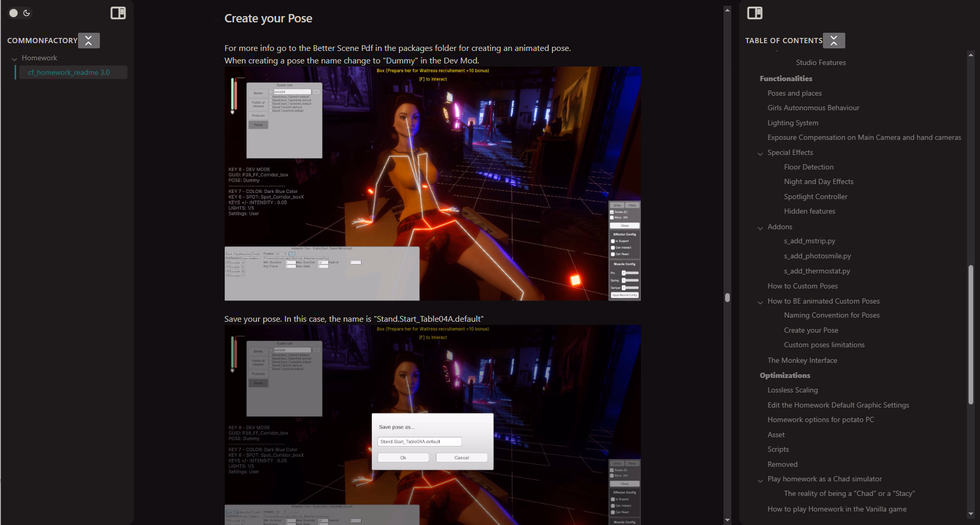Jump to Night and Day Effects
The image size is (980, 525).
(818, 181)
